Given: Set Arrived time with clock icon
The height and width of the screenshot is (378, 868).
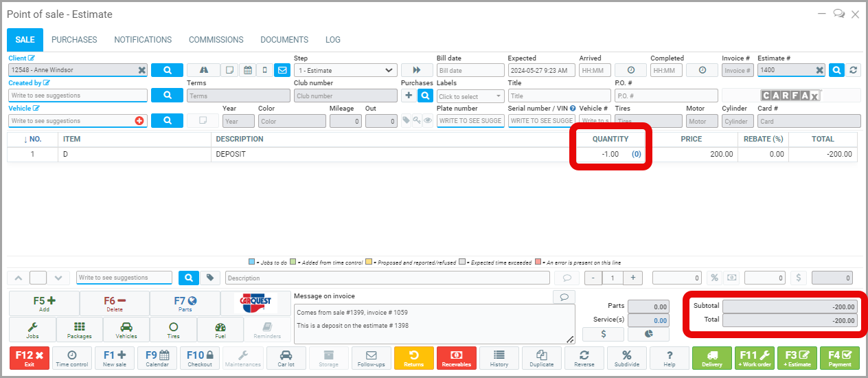Looking at the screenshot, I should point(630,70).
